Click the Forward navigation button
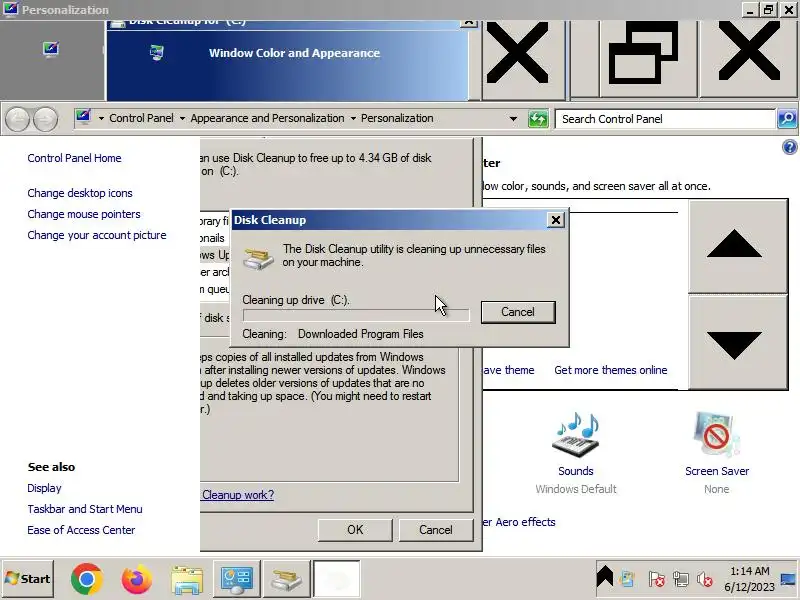Image resolution: width=800 pixels, height=600 pixels. [x=45, y=119]
